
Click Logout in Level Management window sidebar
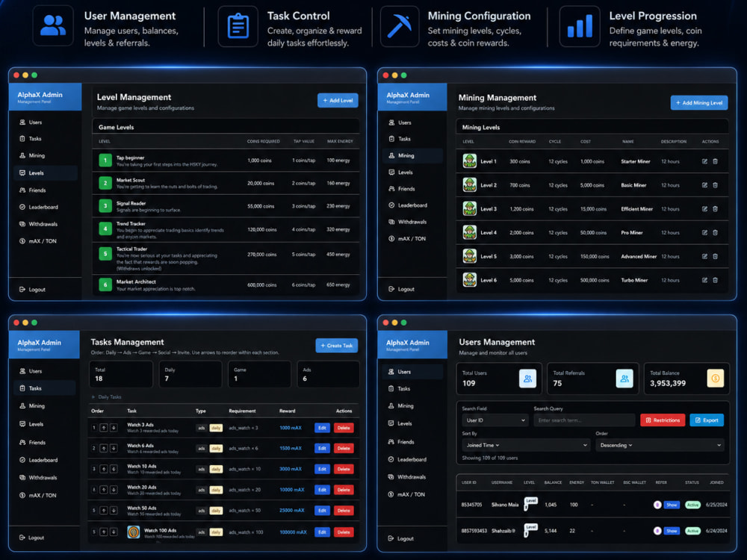(32, 290)
